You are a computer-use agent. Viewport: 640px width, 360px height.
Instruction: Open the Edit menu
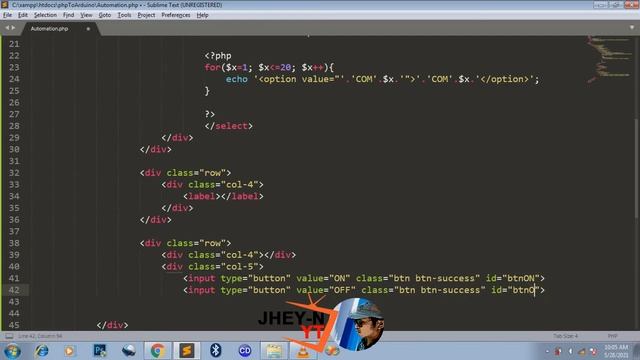click(x=22, y=15)
